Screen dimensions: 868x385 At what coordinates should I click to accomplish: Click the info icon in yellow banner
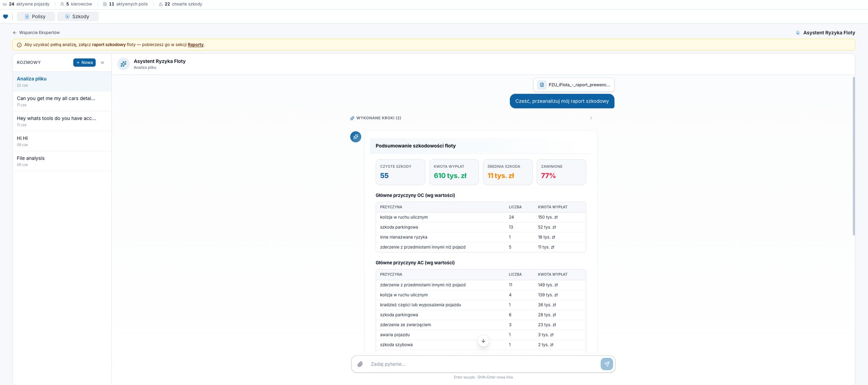click(x=19, y=45)
